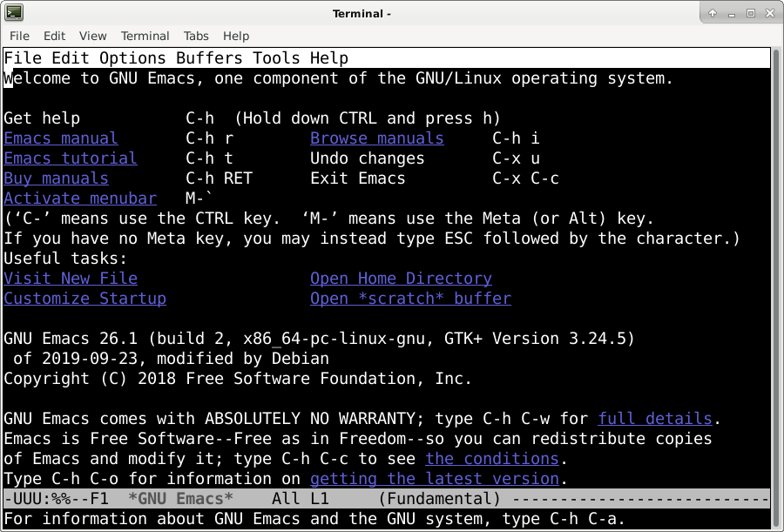Open the Emacs manual link

(x=61, y=138)
